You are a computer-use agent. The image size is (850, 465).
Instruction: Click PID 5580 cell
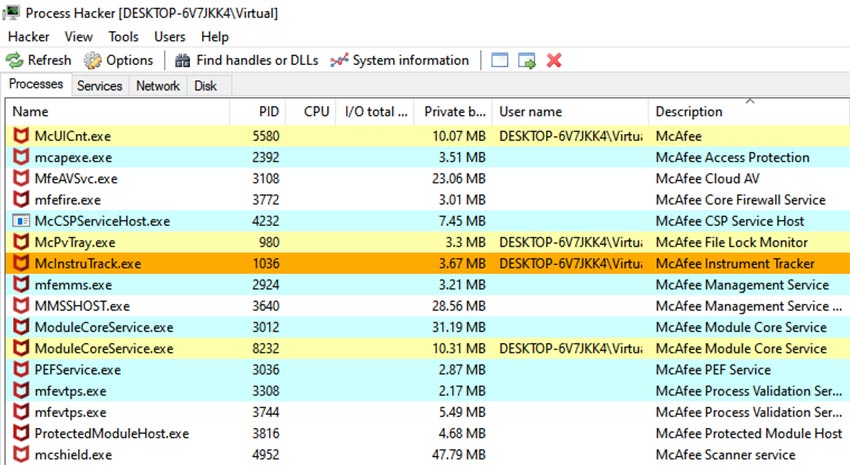[266, 136]
